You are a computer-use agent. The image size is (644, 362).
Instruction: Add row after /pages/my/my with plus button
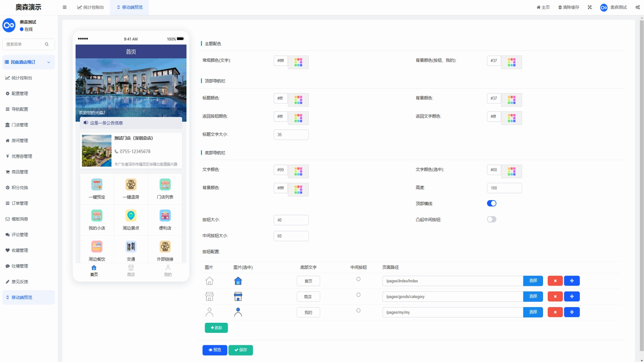tap(572, 312)
